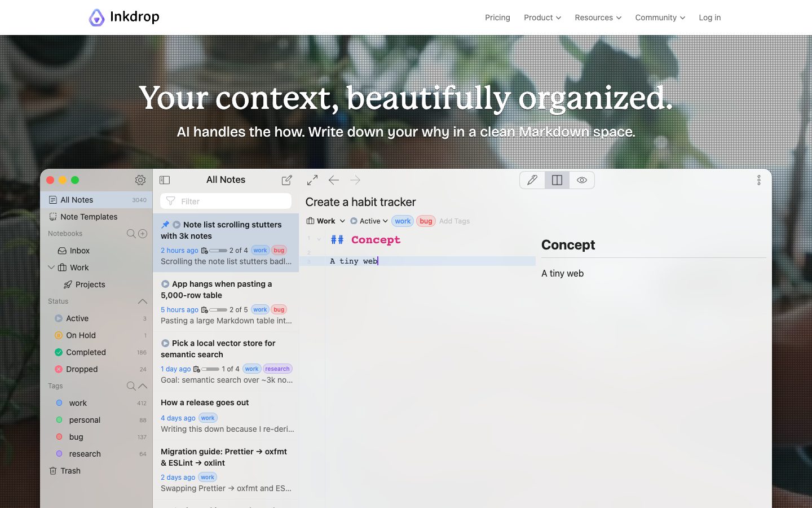Viewport: 812px width, 508px height.
Task: Click the bug tag on App hangs note
Action: [279, 310]
